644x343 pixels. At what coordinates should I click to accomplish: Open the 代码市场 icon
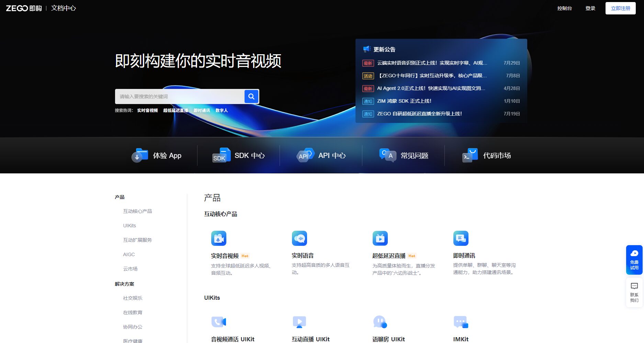(470, 155)
